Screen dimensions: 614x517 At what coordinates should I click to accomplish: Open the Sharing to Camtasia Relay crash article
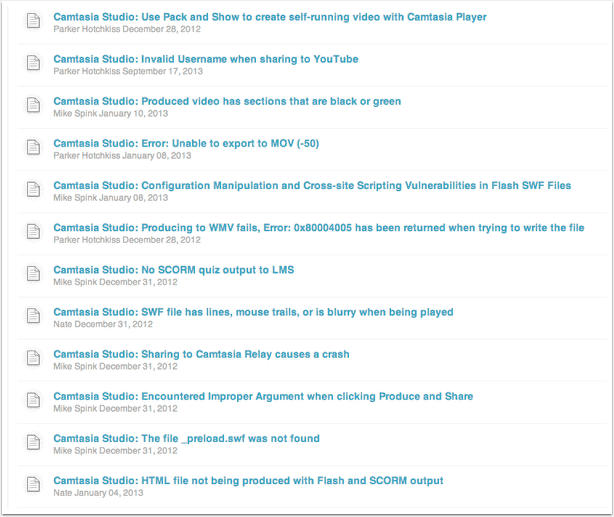pyautogui.click(x=201, y=354)
